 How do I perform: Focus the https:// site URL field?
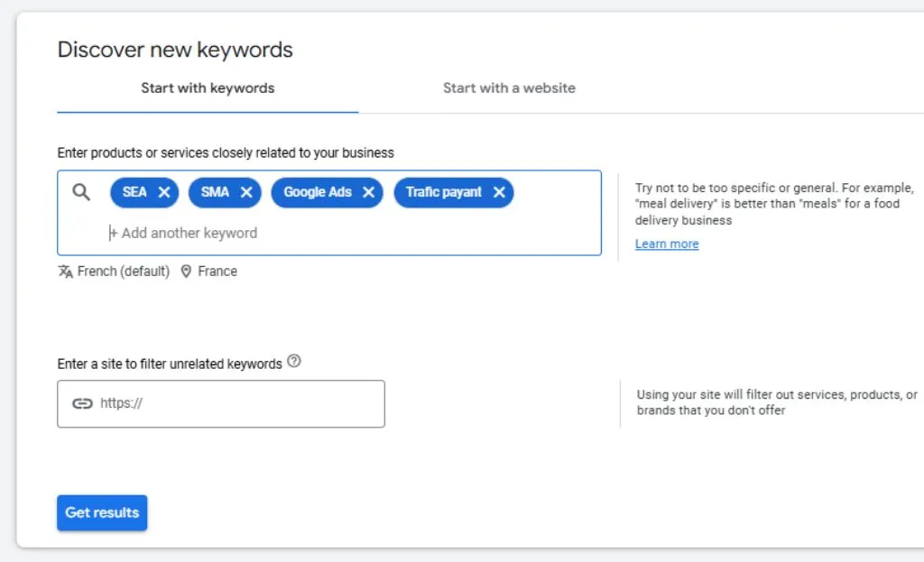pos(221,403)
